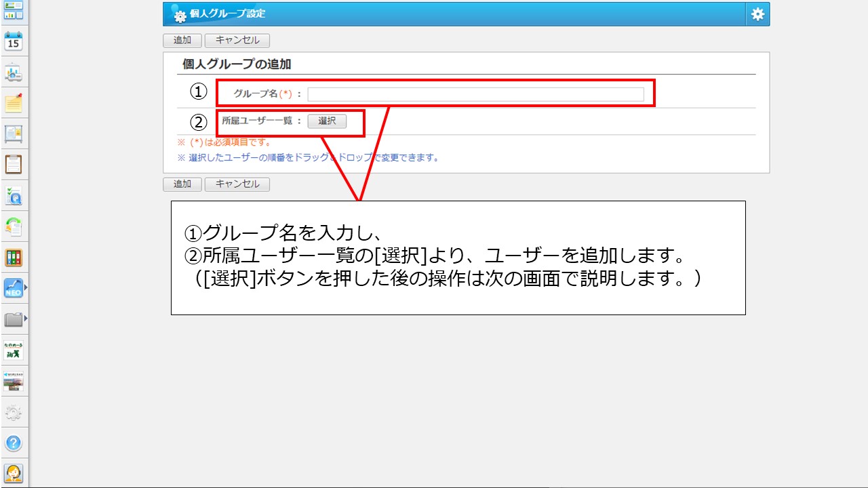
Task: Open the facility reservation projector icon
Action: point(14,73)
